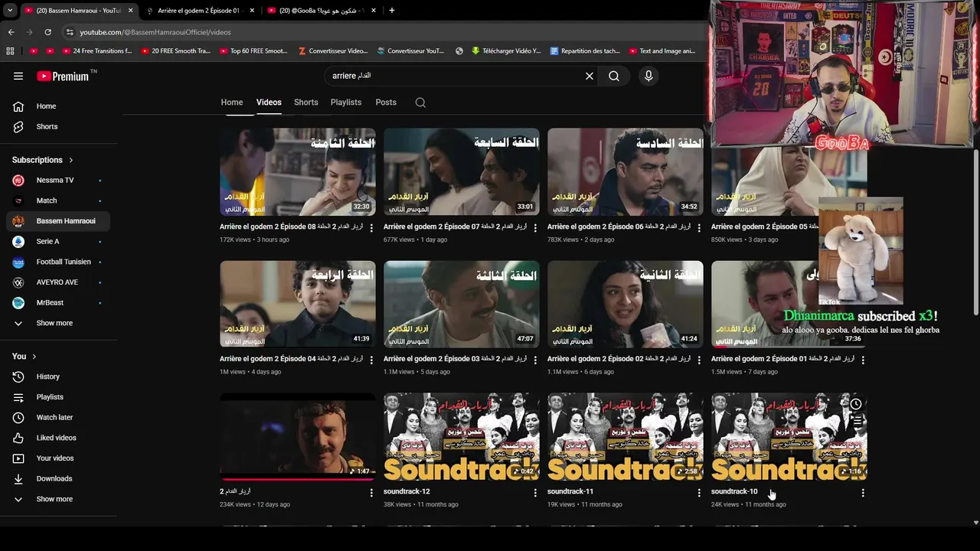Open Nessma TV subscription
Screen dimensions: 980x551
[58, 181]
